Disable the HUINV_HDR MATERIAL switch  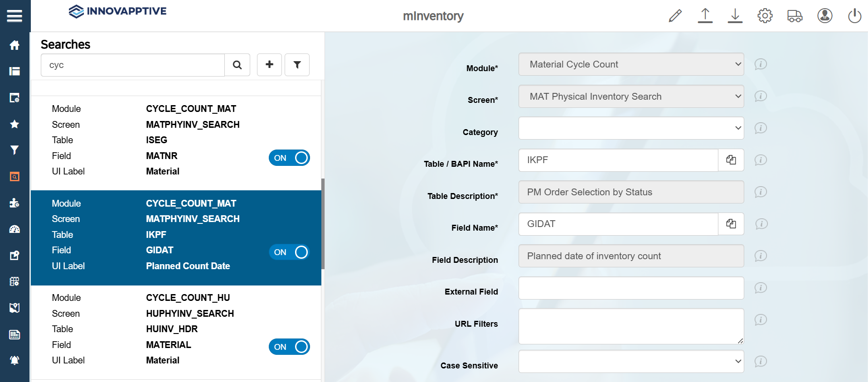[289, 347]
